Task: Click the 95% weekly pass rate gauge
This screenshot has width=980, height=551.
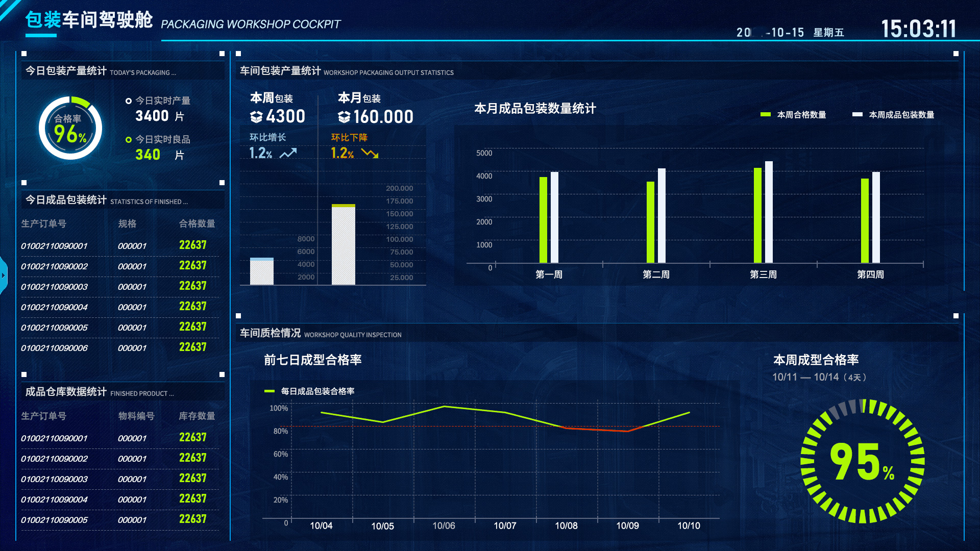Action: pos(863,462)
